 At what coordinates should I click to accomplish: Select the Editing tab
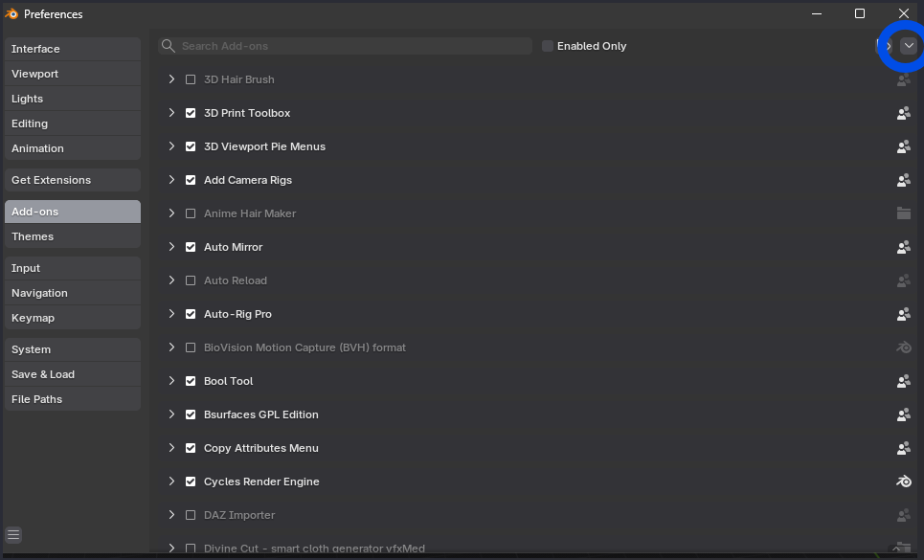click(73, 123)
